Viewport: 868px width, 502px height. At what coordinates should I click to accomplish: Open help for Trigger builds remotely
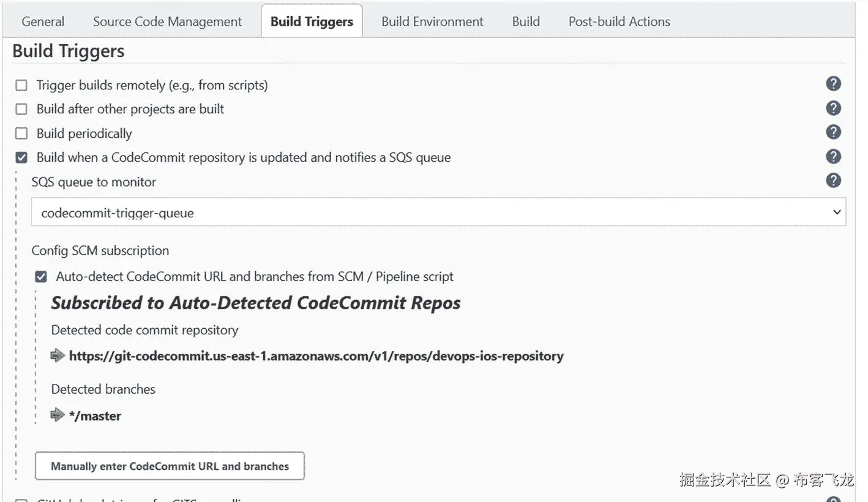click(833, 84)
